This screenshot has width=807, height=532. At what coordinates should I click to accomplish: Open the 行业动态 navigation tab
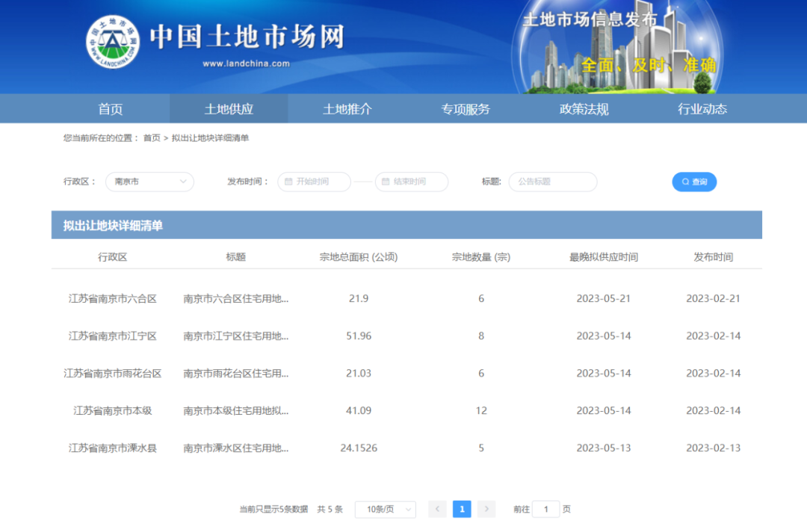coord(702,109)
